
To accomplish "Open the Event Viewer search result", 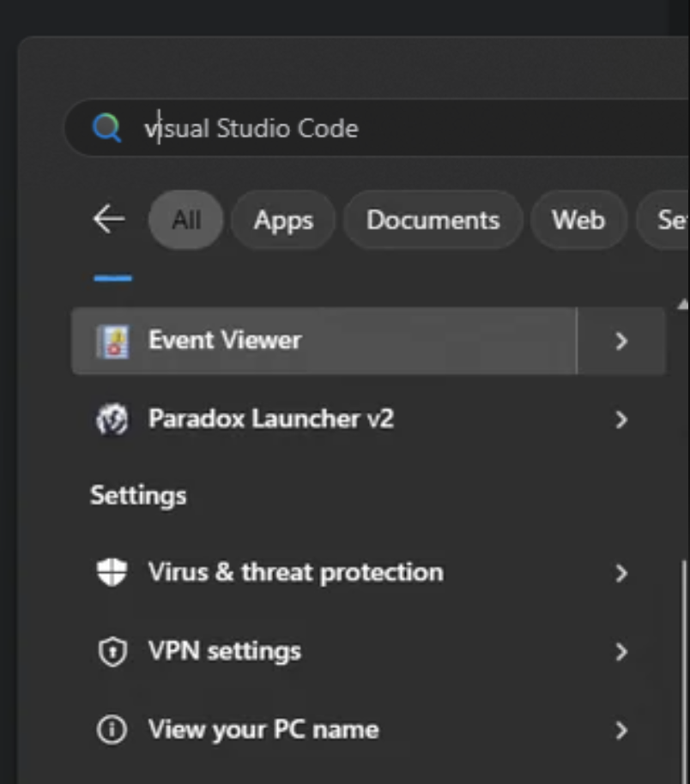I will [x=225, y=341].
